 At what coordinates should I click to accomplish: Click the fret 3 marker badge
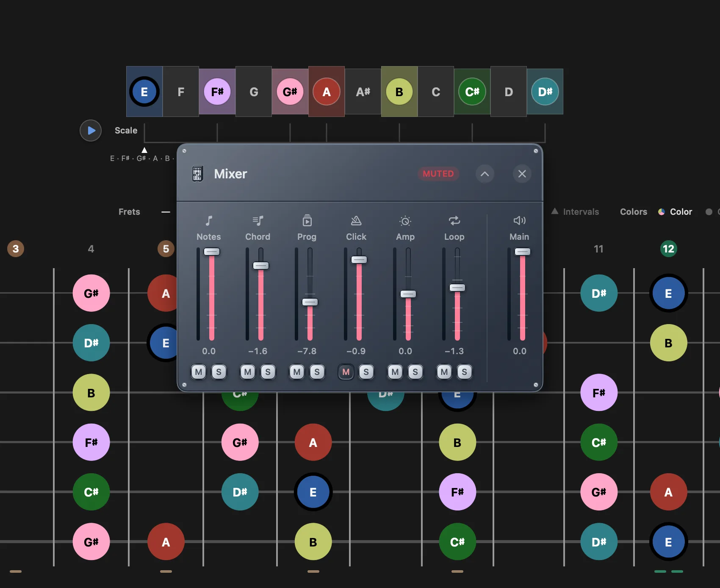16,249
